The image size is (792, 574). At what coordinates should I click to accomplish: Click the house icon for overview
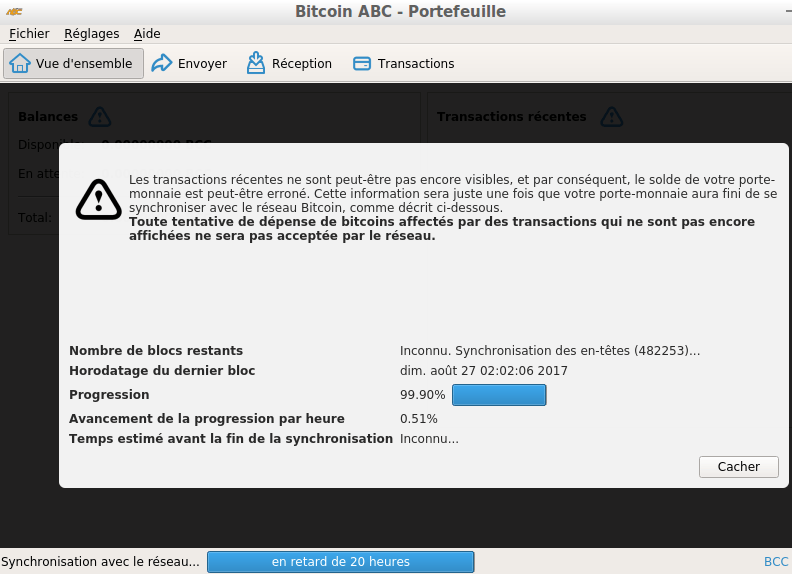tap(20, 63)
